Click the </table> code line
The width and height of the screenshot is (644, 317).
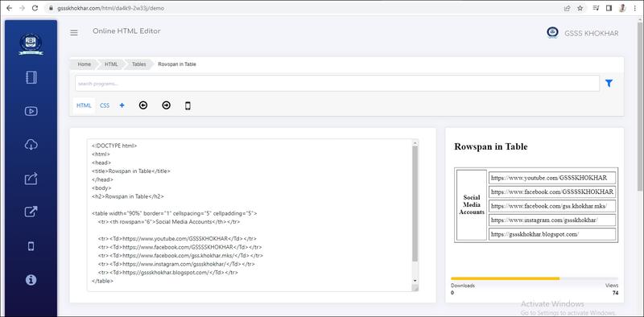(102, 282)
